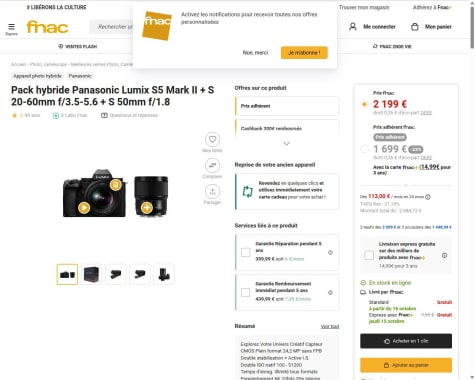Viewport: 475px width, 380px height.
Task: Play the product video on camera image
Action: point(84,208)
